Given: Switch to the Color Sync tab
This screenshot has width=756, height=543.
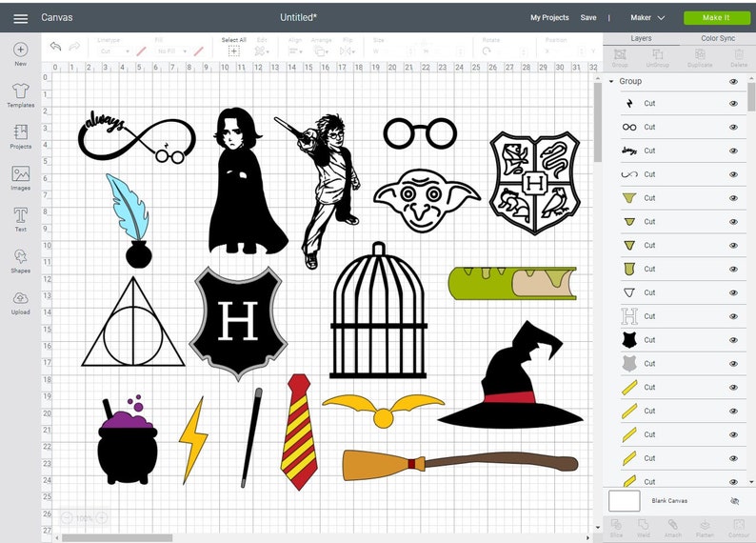Looking at the screenshot, I should (717, 38).
